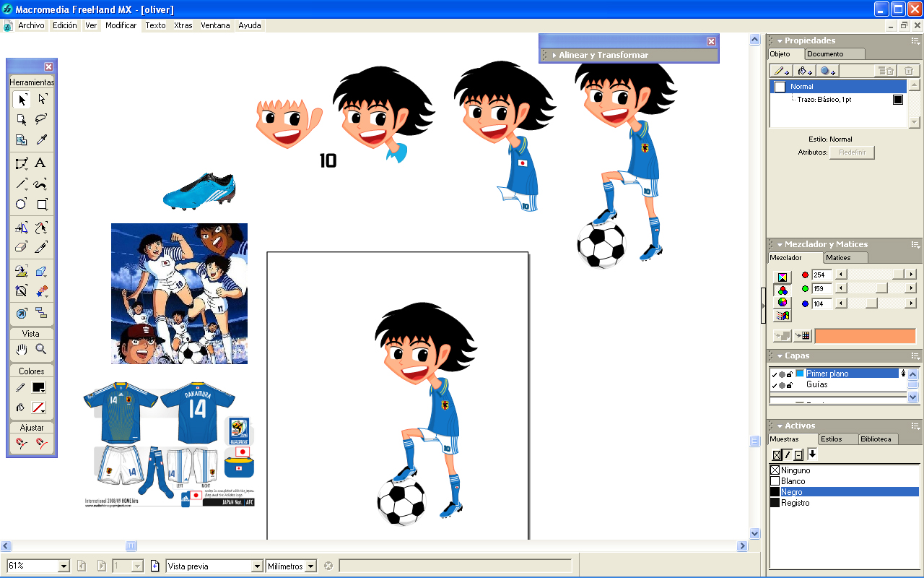Toggle the lock on Guías layer
The width and height of the screenshot is (924, 578).
click(x=790, y=385)
